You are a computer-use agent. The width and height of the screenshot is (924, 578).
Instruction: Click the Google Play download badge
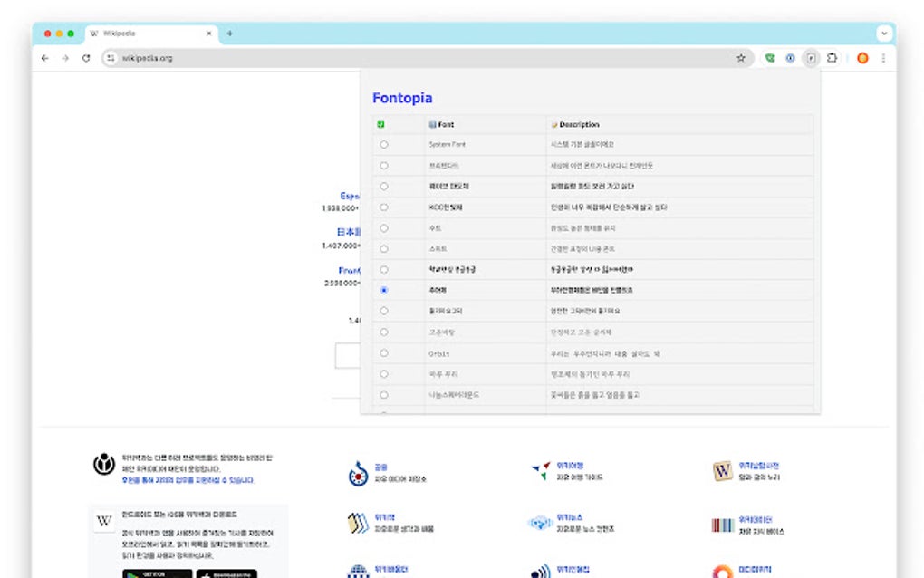[156, 573]
